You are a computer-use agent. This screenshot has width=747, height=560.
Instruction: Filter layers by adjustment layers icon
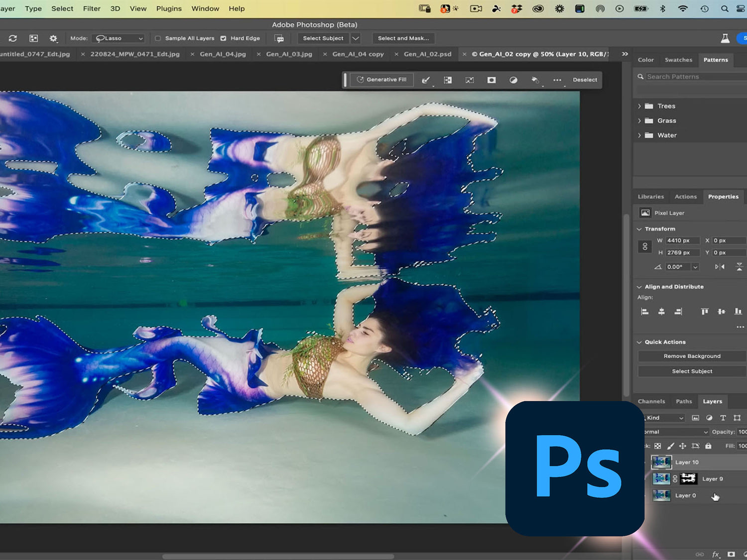click(709, 418)
